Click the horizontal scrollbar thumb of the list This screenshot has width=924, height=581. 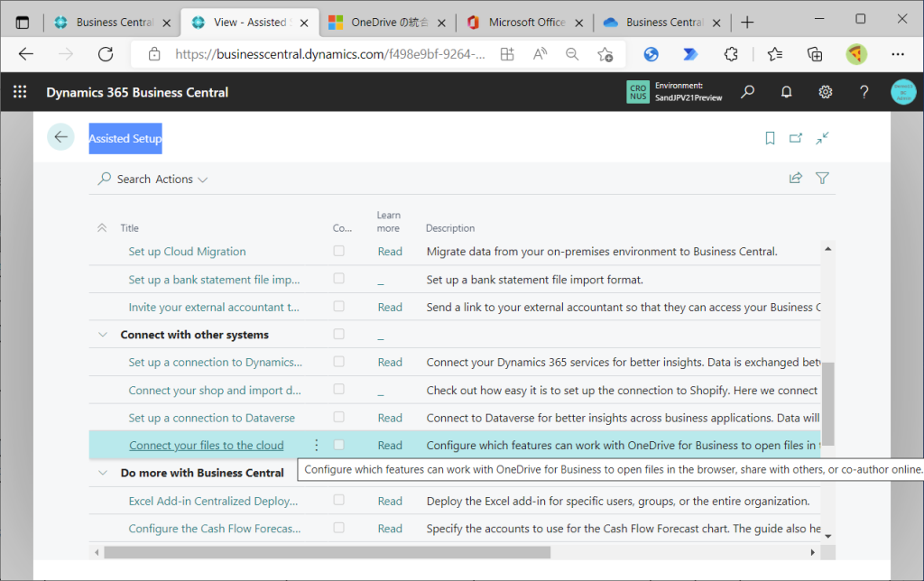[x=327, y=552]
